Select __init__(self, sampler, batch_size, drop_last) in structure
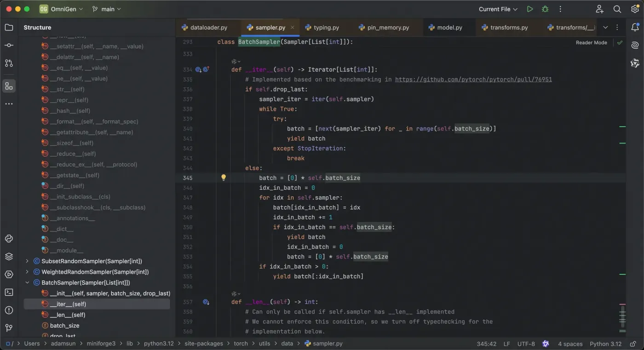The height and width of the screenshot is (350, 644). coord(97,293)
